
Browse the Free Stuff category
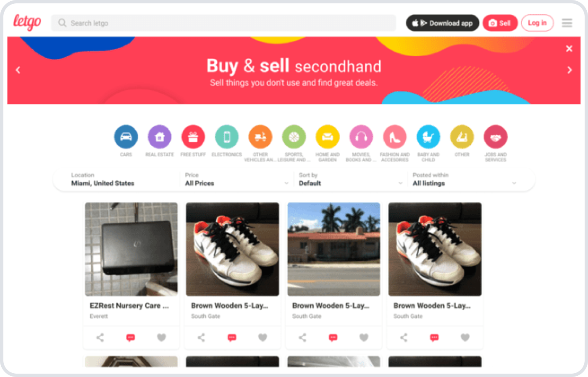click(193, 137)
